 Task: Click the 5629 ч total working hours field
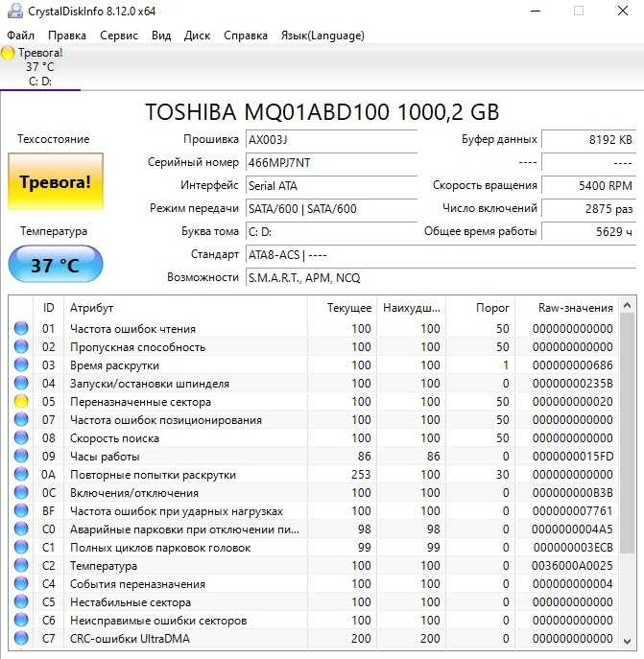click(x=588, y=231)
